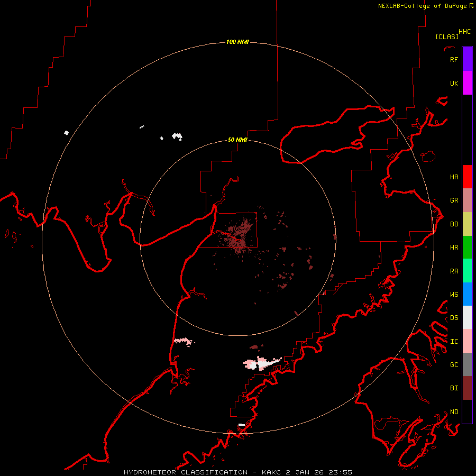Image resolution: width=476 pixels, height=476 pixels.
Task: Click the DS legend label
Action: 454,317
